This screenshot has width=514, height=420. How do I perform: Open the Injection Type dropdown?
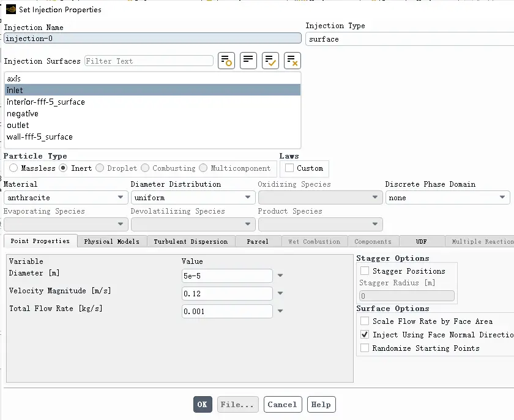[410, 39]
